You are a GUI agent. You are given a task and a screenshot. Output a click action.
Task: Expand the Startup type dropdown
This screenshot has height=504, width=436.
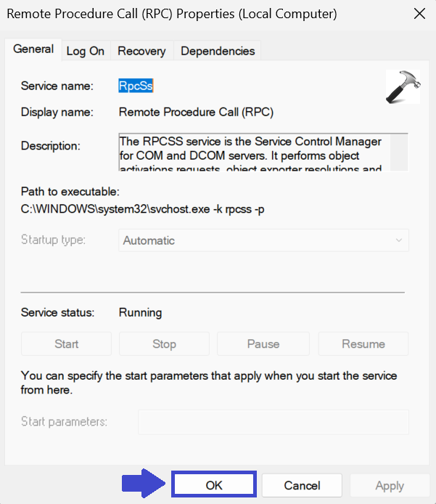[263, 240]
